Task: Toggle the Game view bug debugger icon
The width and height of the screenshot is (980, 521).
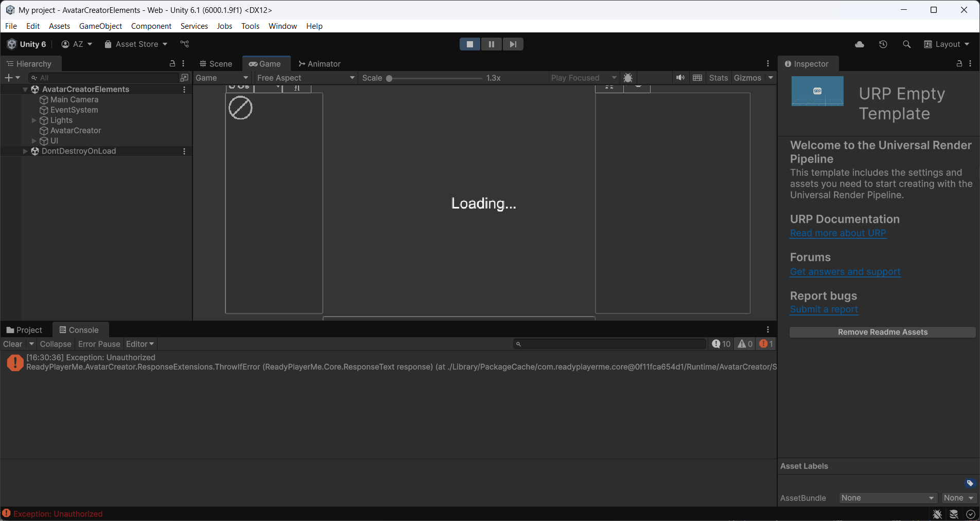Action: click(628, 78)
